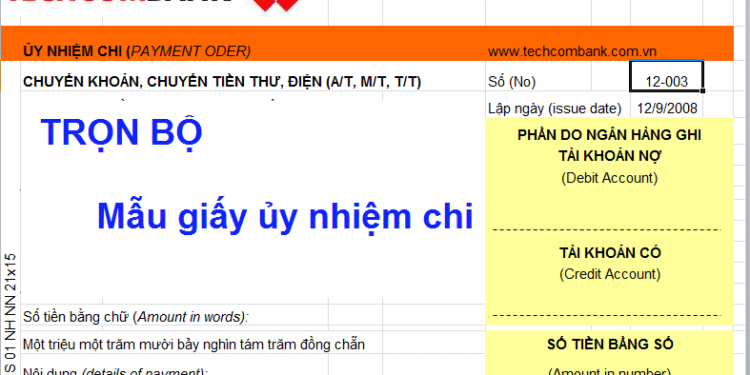Image resolution: width=750 pixels, height=375 pixels.
Task: Select the cell containing 12-003
Action: click(x=666, y=76)
